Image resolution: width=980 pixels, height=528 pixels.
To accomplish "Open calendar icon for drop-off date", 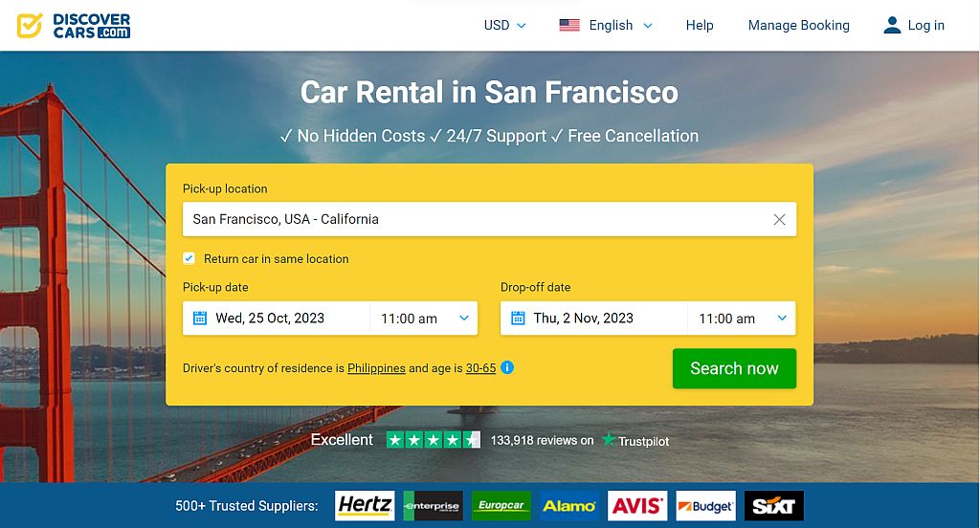I will coord(518,319).
